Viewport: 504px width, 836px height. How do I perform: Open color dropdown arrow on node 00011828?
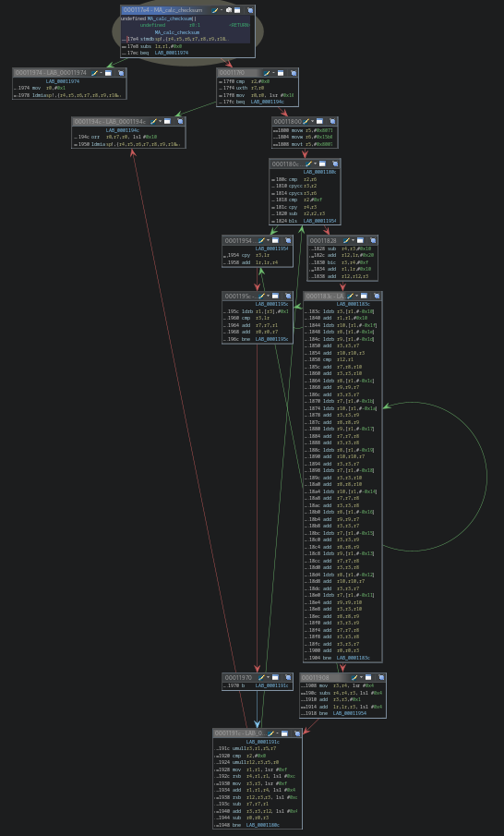point(354,240)
